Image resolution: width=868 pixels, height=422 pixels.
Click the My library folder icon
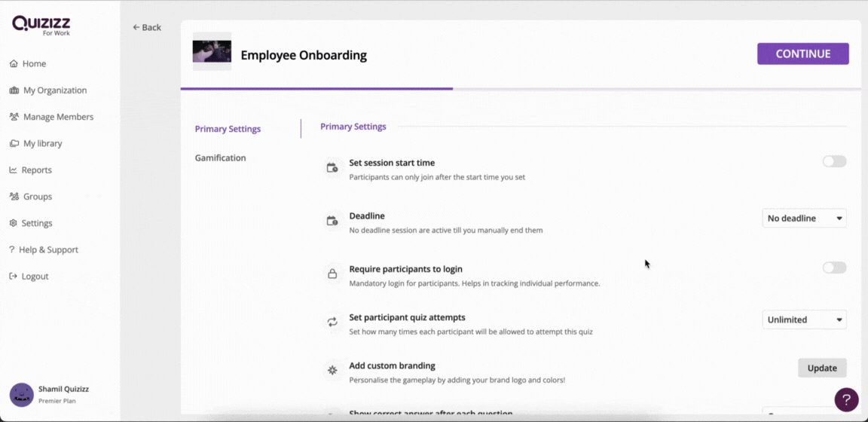pos(14,143)
